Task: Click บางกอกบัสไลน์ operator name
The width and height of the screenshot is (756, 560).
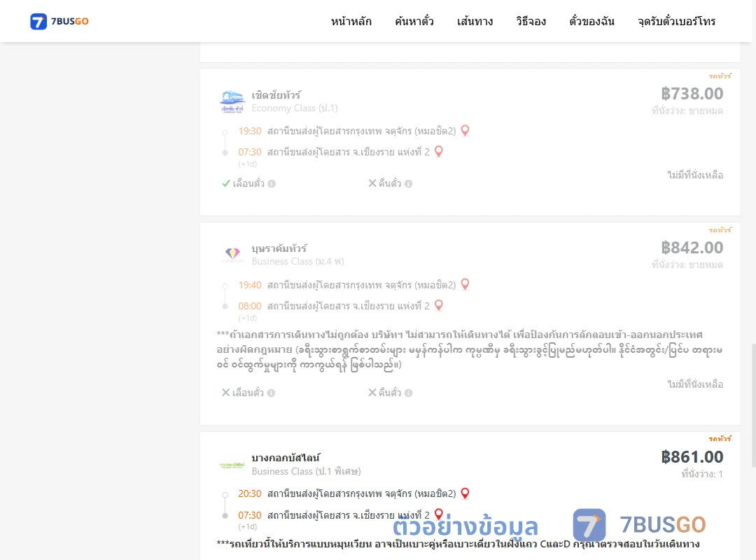Action: pyautogui.click(x=286, y=457)
